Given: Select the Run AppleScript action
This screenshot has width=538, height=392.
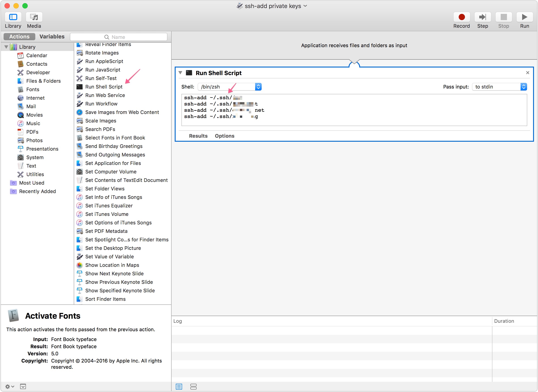Looking at the screenshot, I should tap(104, 61).
